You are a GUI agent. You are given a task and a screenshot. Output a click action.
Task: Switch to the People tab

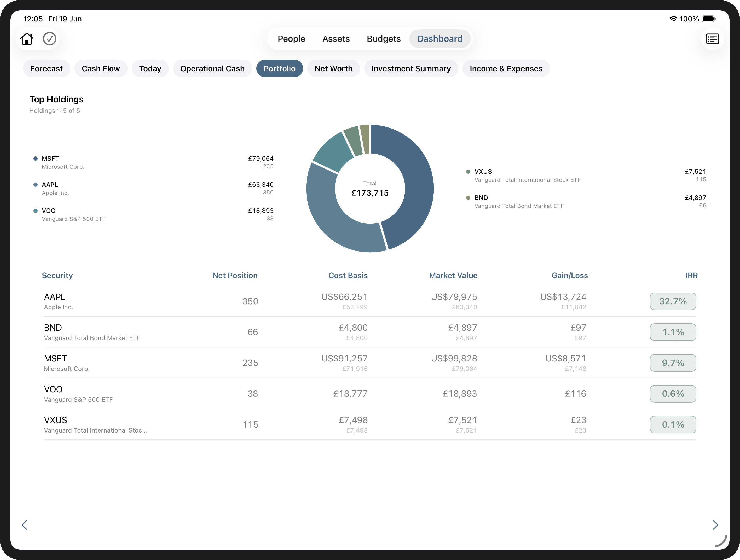point(291,39)
